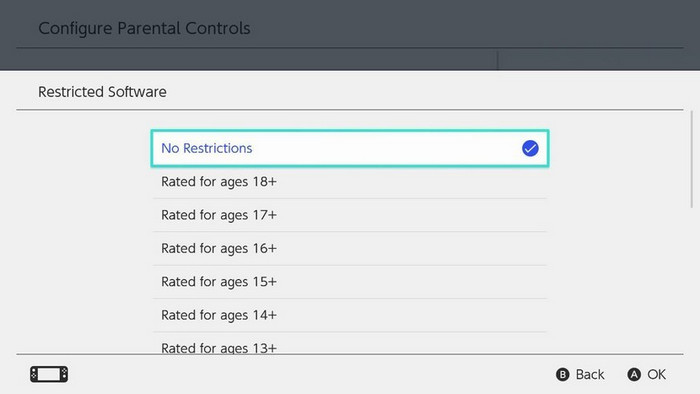Choose Rated for ages 17+
The image size is (700, 394).
pyautogui.click(x=350, y=215)
